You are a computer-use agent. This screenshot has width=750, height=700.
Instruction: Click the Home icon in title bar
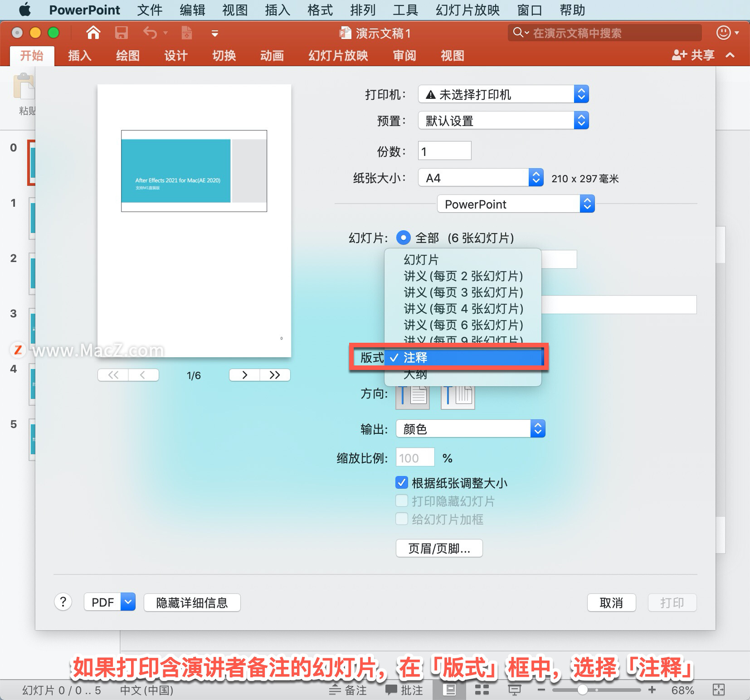[x=93, y=33]
